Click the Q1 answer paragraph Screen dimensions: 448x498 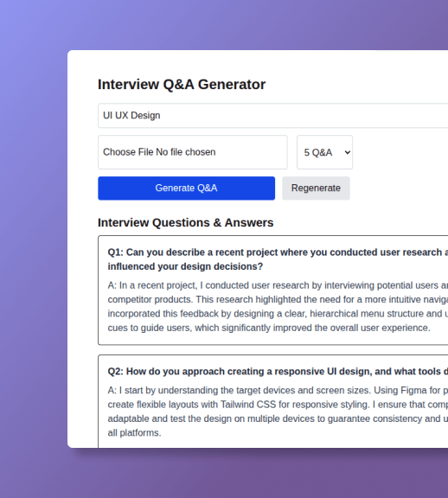pyautogui.click(x=278, y=306)
